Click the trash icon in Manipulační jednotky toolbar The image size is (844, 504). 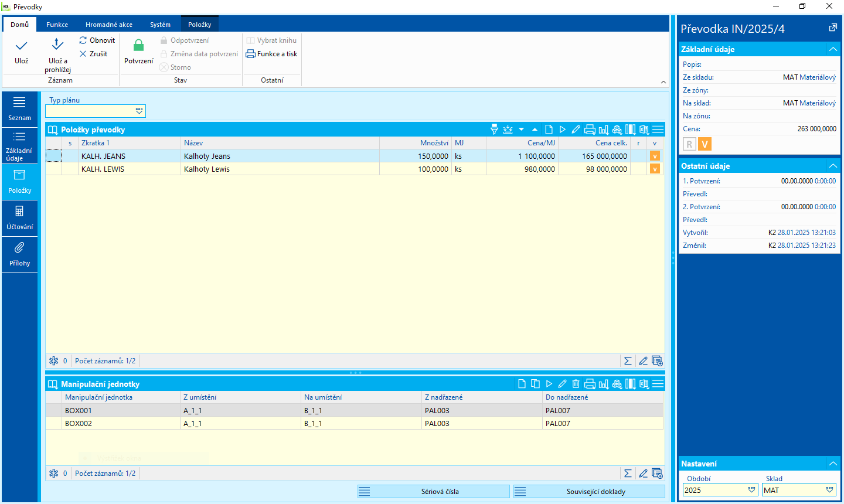click(576, 384)
